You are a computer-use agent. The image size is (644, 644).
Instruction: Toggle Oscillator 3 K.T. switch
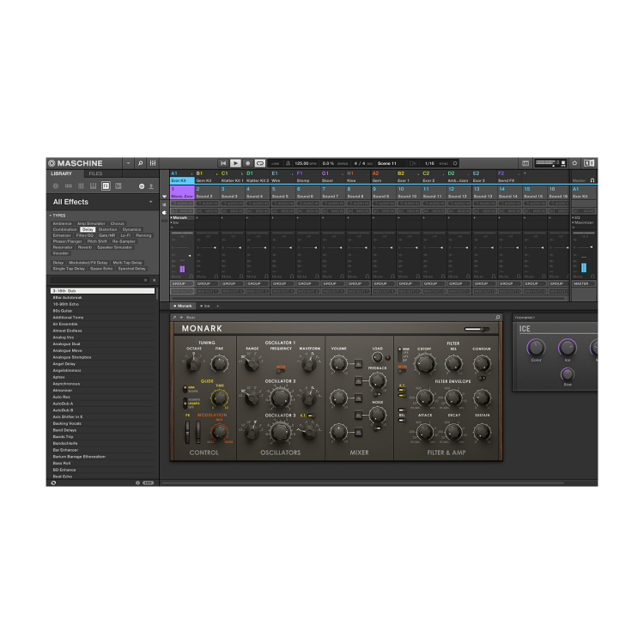[x=312, y=416]
